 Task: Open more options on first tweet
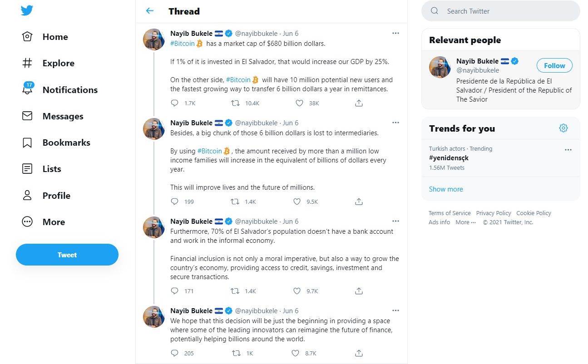(395, 33)
